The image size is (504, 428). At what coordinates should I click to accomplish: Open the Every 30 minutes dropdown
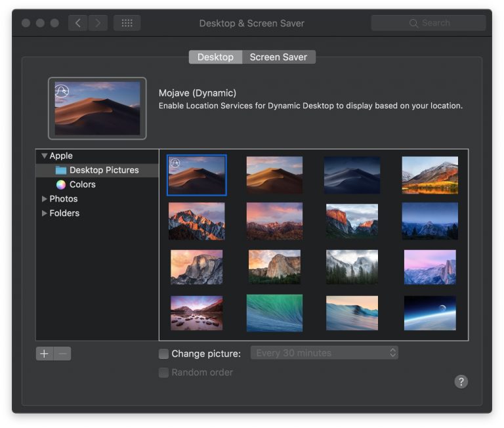[x=324, y=353]
